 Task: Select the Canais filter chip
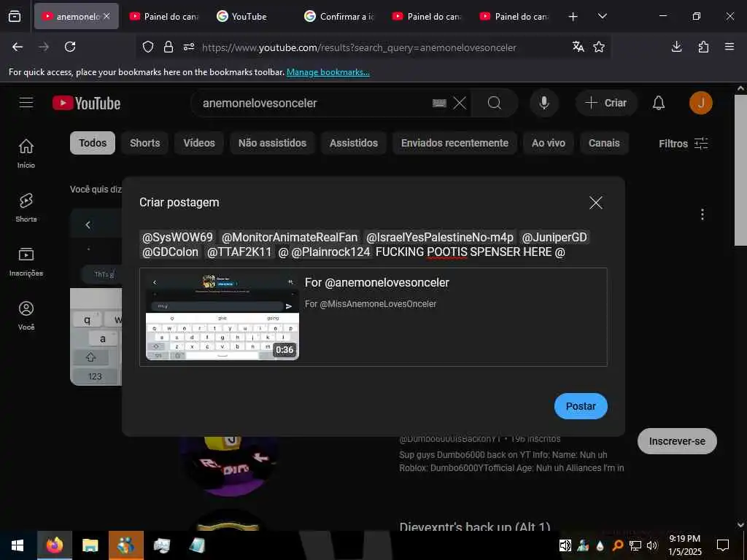coord(604,143)
